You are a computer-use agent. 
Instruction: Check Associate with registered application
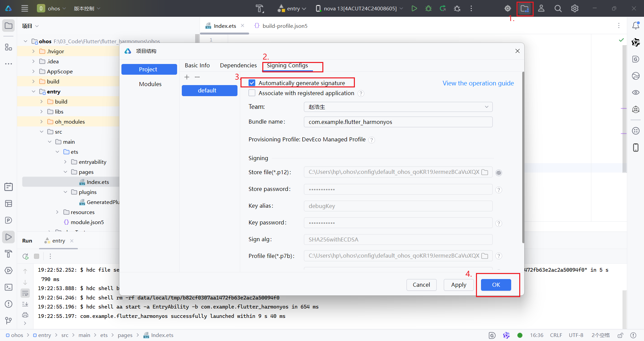tap(252, 93)
